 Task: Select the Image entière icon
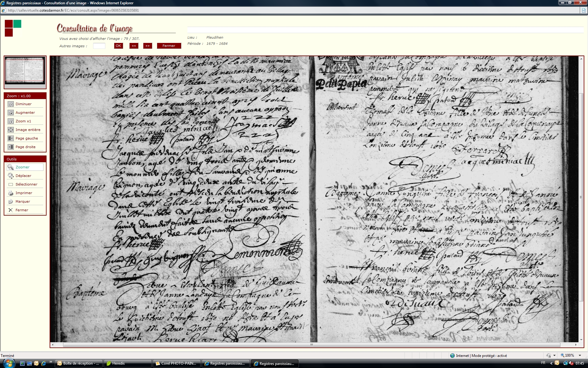[11, 130]
